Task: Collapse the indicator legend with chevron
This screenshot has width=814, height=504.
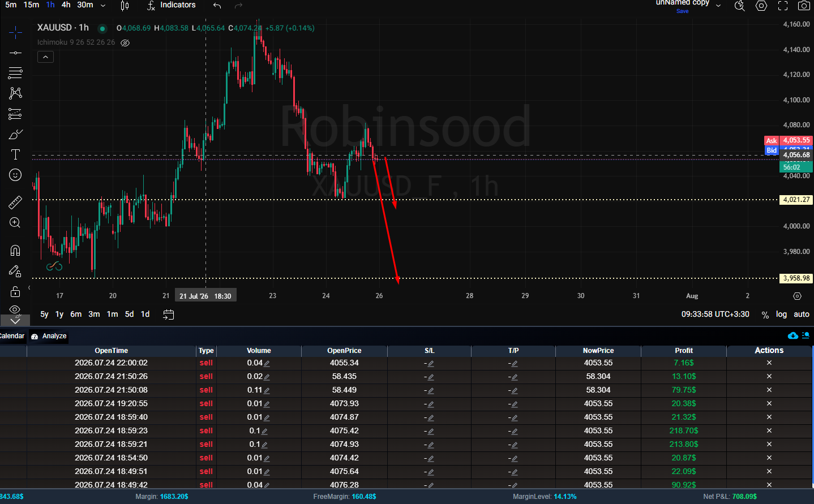Action: [x=46, y=57]
